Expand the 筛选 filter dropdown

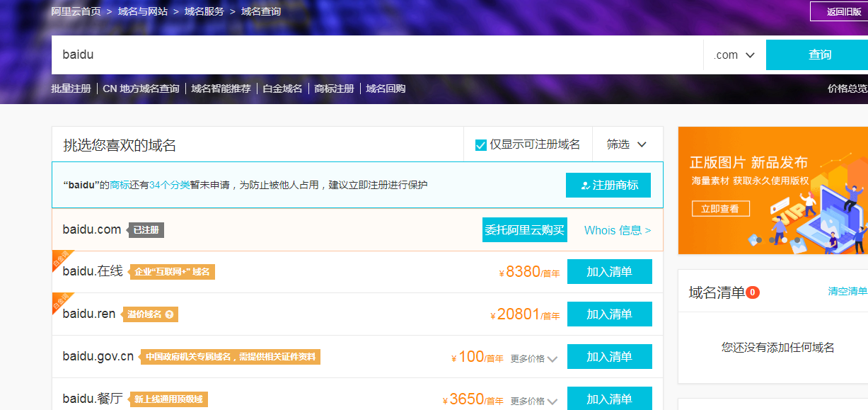pyautogui.click(x=627, y=144)
